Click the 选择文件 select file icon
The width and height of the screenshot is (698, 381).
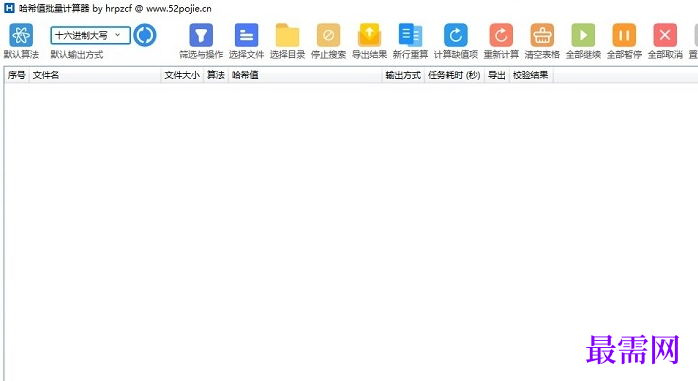pos(246,35)
